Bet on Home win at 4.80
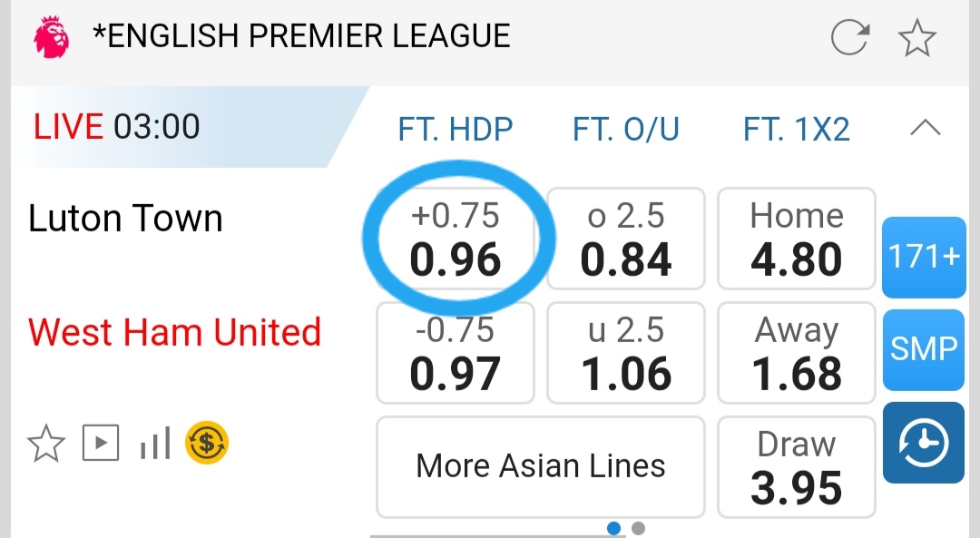This screenshot has width=980, height=538. tap(796, 239)
